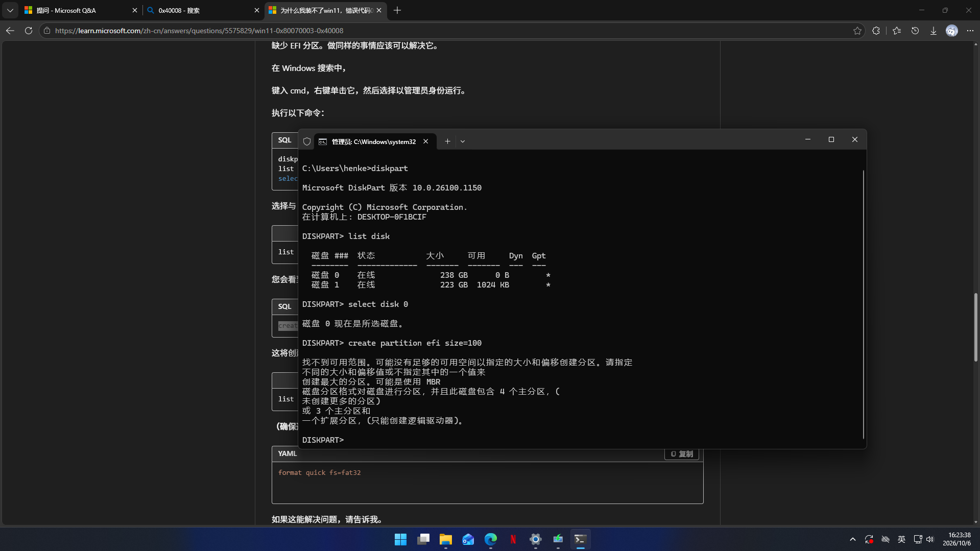Click the format quick fs=fat32 code text
Image resolution: width=980 pixels, height=551 pixels.
click(x=320, y=473)
